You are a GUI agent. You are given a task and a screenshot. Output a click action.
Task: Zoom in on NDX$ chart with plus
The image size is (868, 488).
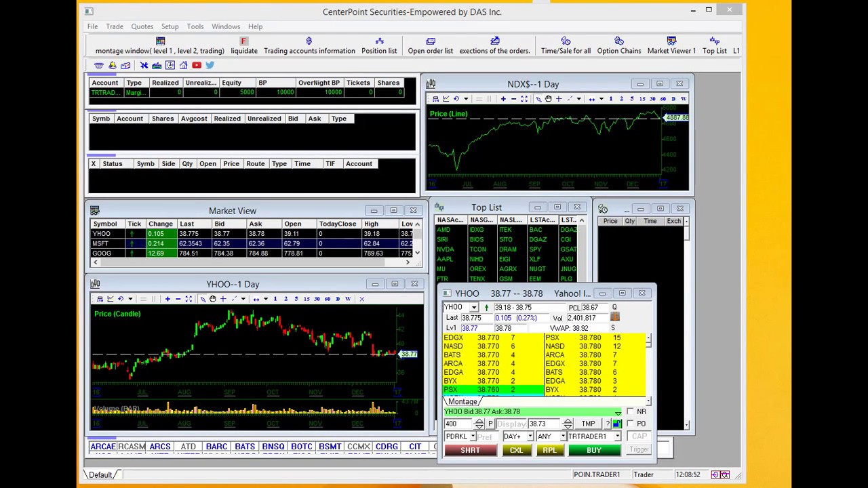pos(503,99)
